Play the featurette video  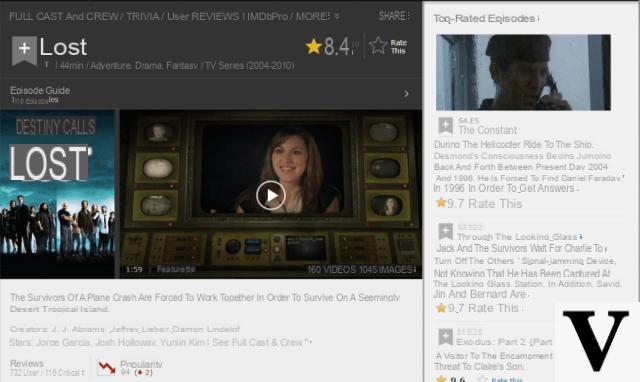point(271,195)
